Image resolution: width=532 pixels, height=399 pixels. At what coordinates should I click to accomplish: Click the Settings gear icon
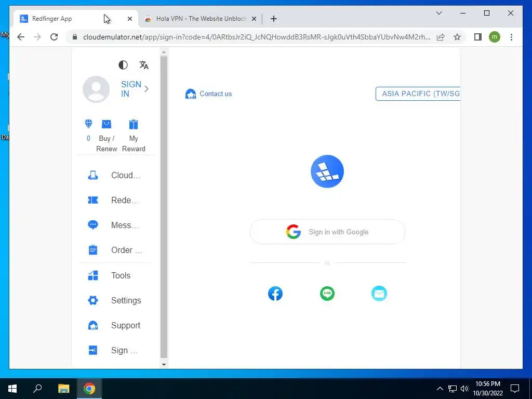[x=93, y=300]
